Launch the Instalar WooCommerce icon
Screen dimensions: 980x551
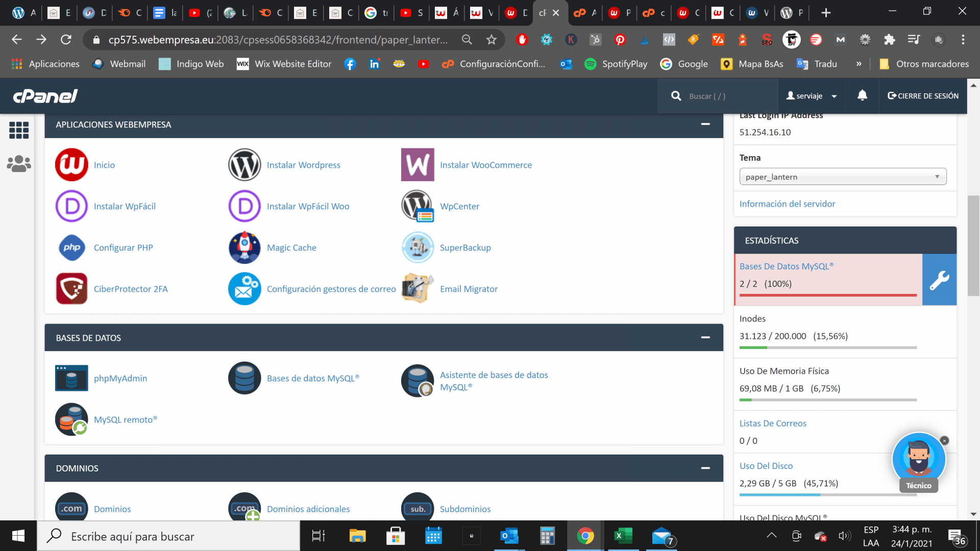click(x=418, y=165)
